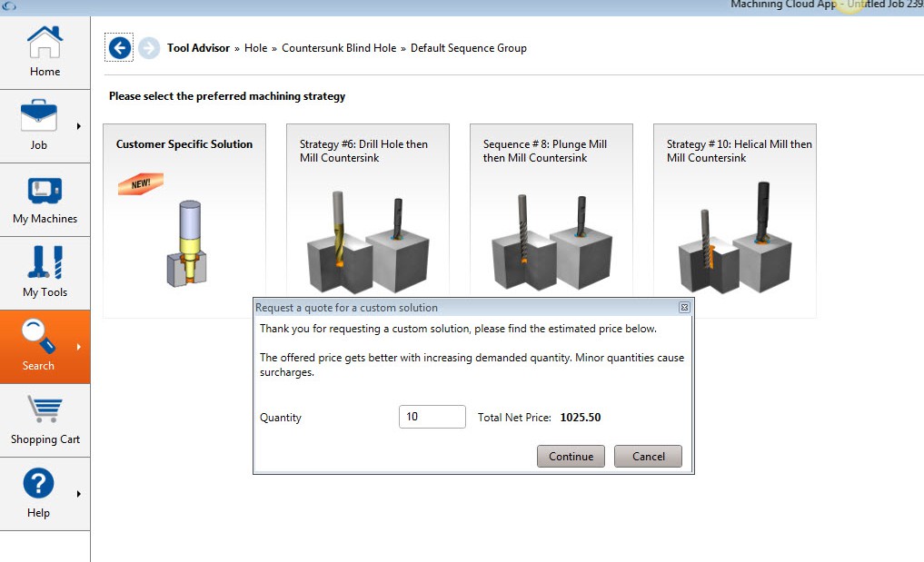Open Default Sequence Group breadcrumb
The height and width of the screenshot is (562, 924).
(469, 48)
